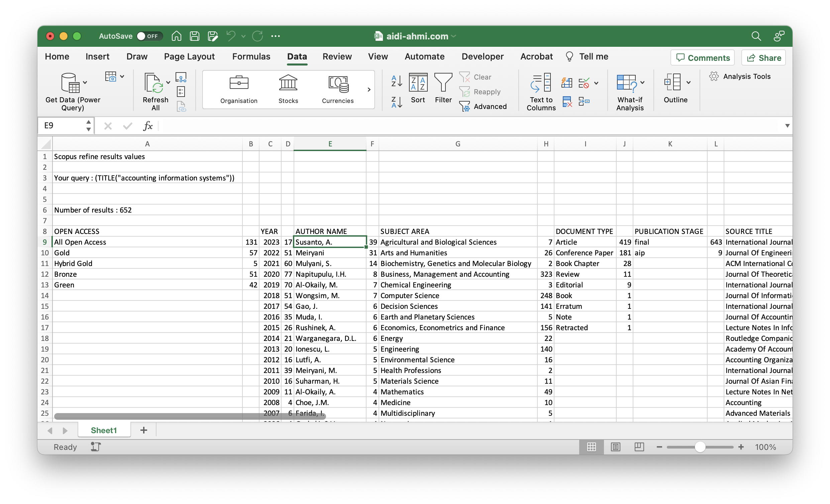Click the horizontal scrollbar thumb
Image resolution: width=830 pixels, height=504 pixels.
[x=190, y=416]
